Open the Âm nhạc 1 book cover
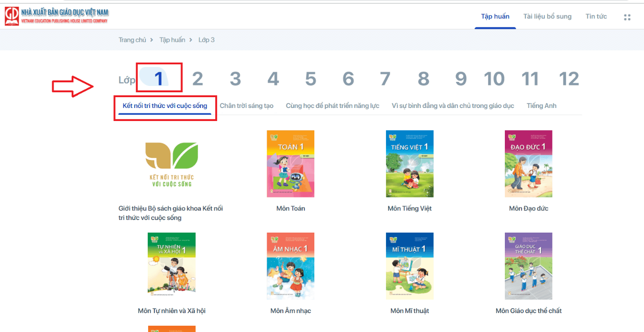644x332 pixels. click(290, 266)
